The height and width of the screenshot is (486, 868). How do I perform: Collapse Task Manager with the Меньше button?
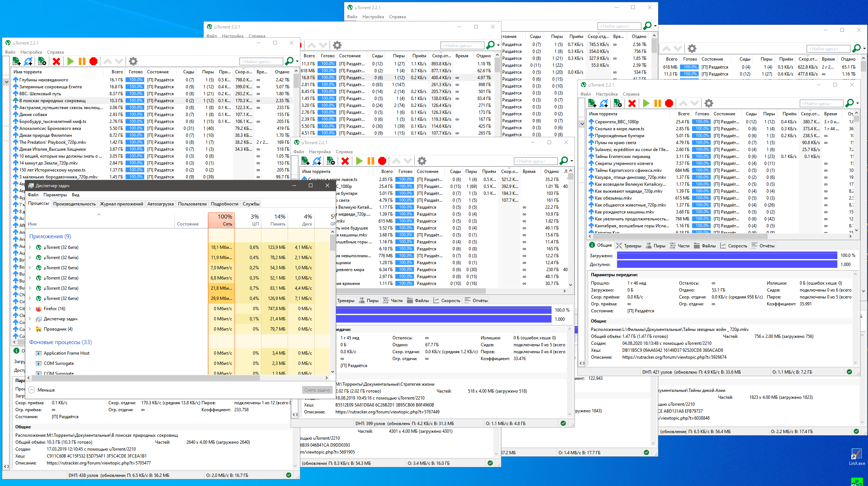42,390
